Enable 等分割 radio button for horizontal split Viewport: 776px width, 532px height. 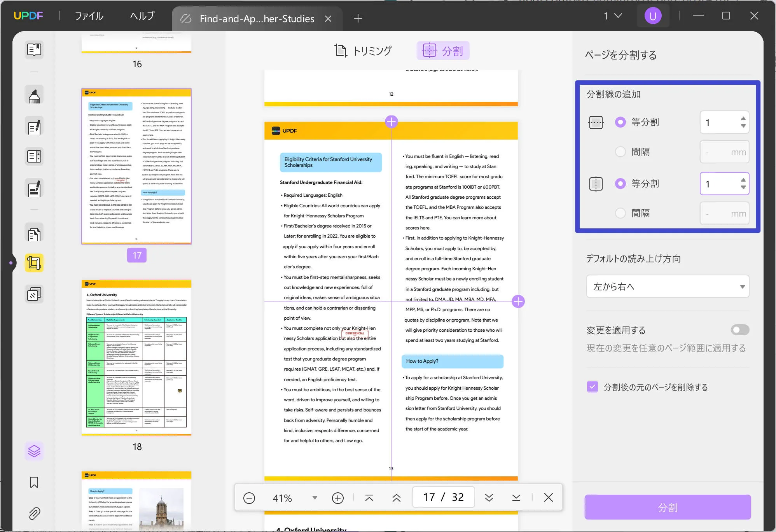(x=620, y=122)
